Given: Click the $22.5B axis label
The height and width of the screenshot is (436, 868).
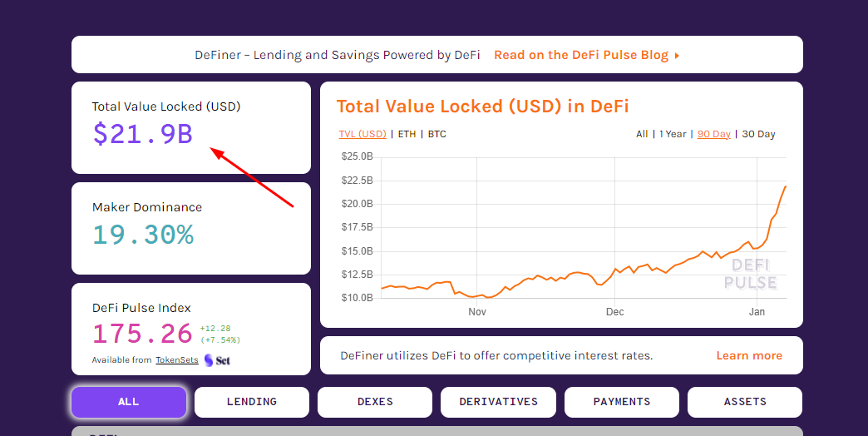Looking at the screenshot, I should [x=357, y=181].
